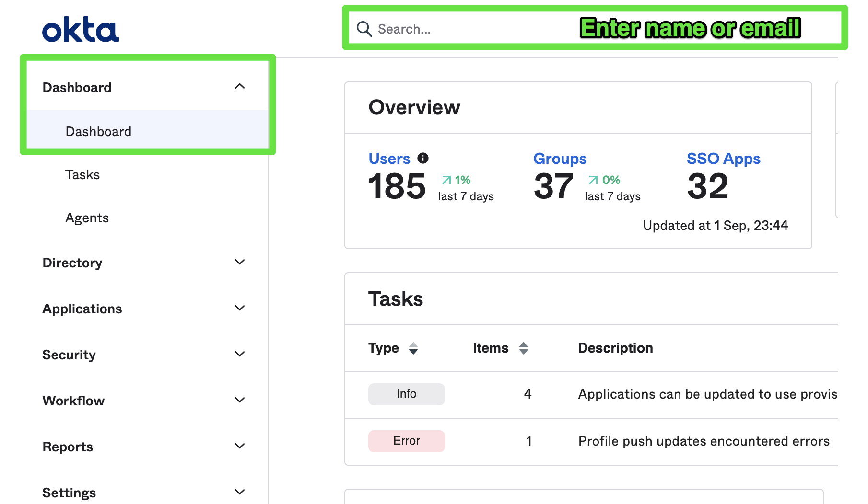Click 'Updated at 1 Sep, 23:44' timestamp
Screen dimensions: 868x504
[716, 226]
